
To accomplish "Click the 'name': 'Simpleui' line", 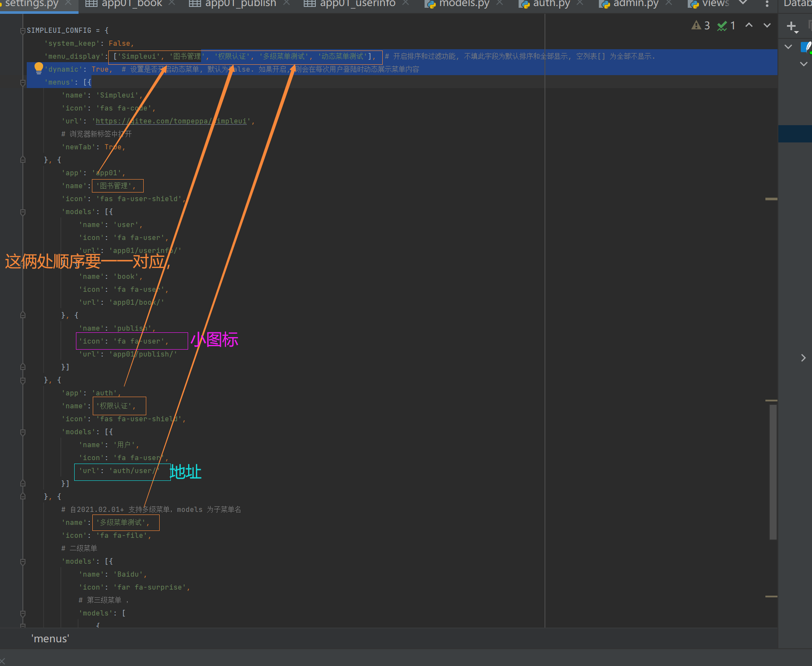I will [102, 95].
